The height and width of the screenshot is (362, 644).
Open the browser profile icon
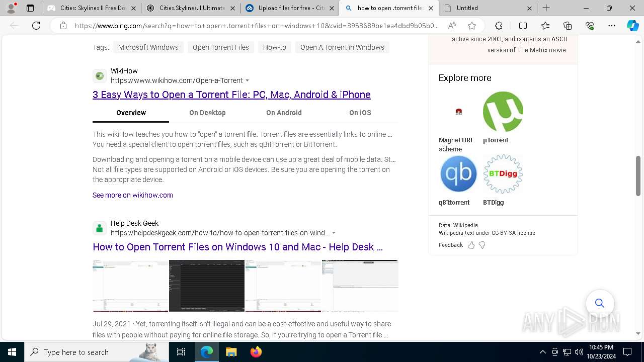(x=11, y=8)
